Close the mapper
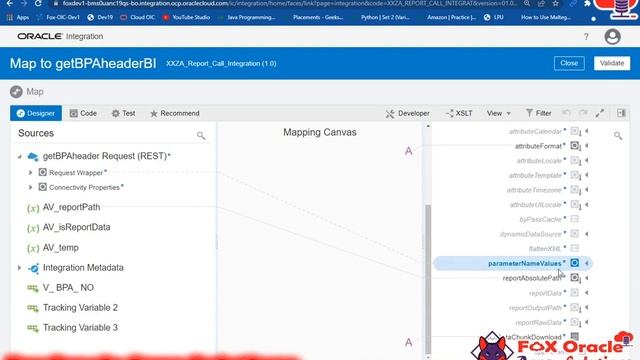The height and width of the screenshot is (360, 640). coord(569,63)
